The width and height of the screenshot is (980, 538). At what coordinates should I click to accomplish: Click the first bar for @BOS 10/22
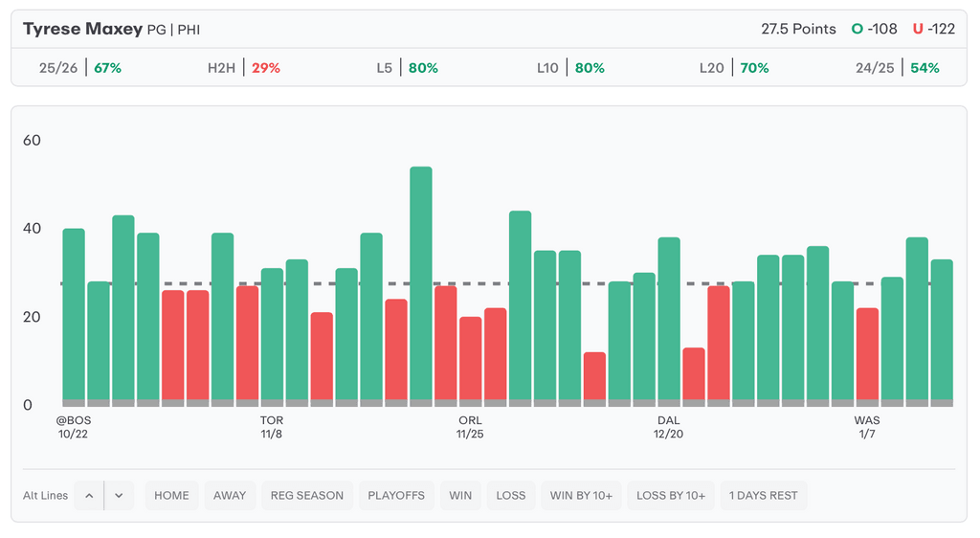point(74,314)
